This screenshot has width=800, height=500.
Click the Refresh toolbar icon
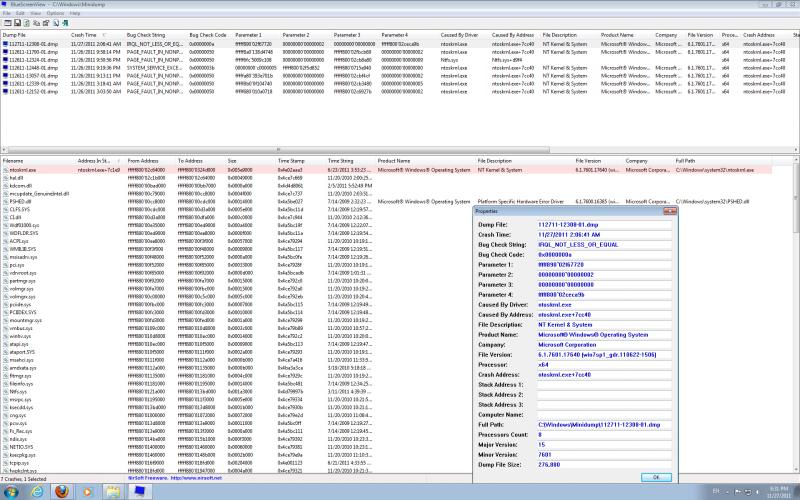27,23
